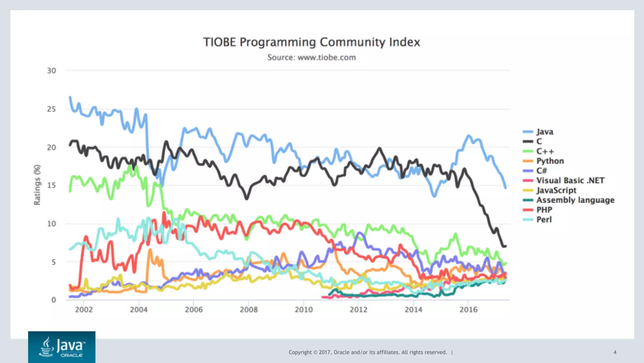Click the Assembly language legend entry

tap(575, 200)
